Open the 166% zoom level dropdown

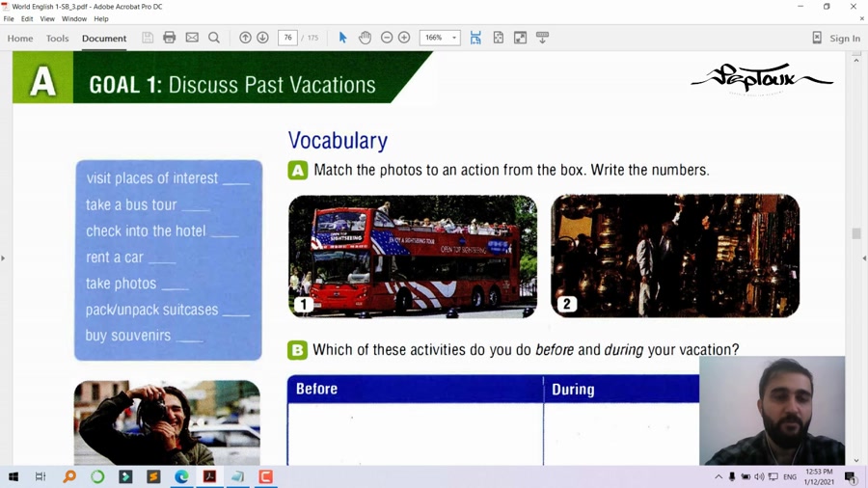[454, 38]
